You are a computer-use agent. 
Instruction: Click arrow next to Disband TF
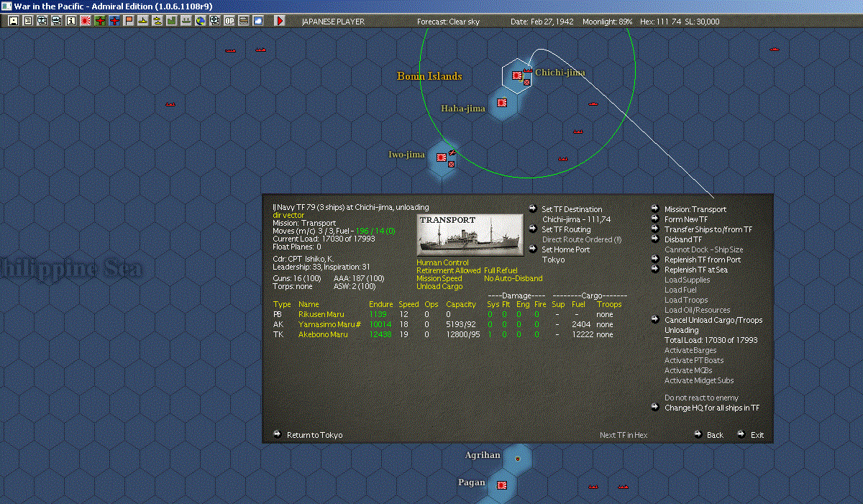coord(655,239)
